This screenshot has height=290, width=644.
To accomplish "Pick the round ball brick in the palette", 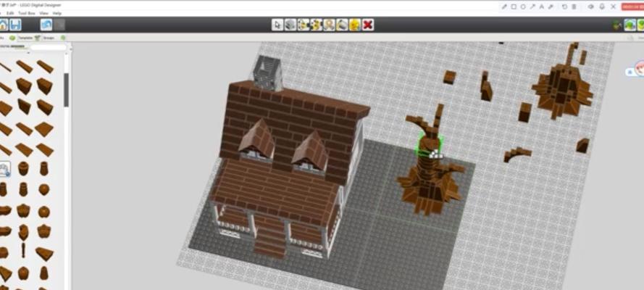I will pyautogui.click(x=44, y=189).
